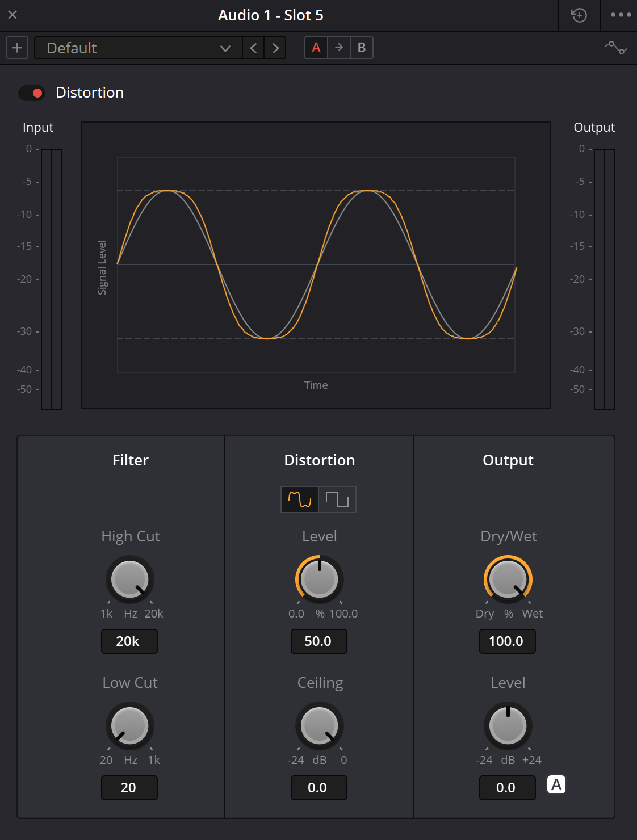The image size is (637, 840).
Task: Open the Default preset dropdown
Action: pos(138,48)
